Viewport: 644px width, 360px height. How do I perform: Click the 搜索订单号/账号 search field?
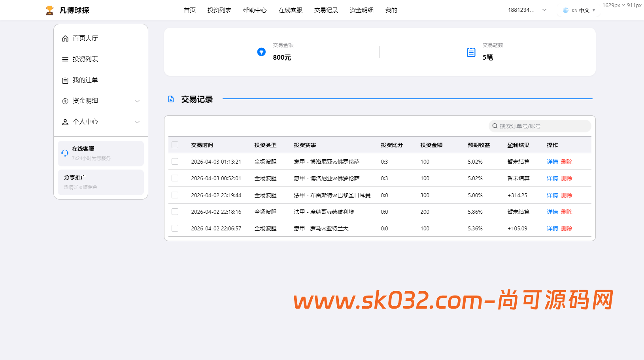click(539, 126)
